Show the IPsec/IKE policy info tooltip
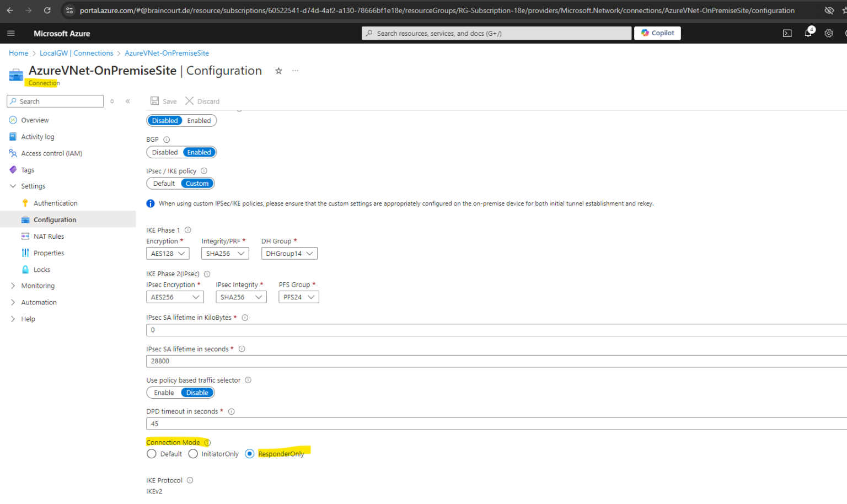Screen dimensions: 847x504 pyautogui.click(x=204, y=171)
